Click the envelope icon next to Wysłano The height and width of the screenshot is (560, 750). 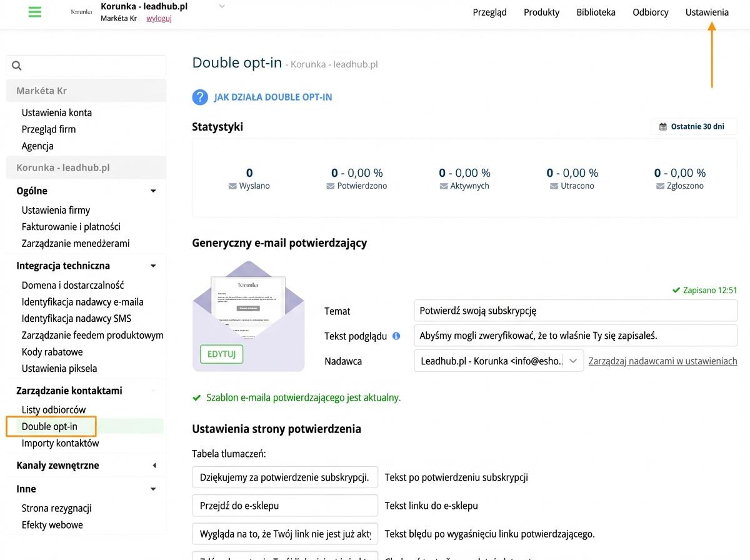pos(233,186)
